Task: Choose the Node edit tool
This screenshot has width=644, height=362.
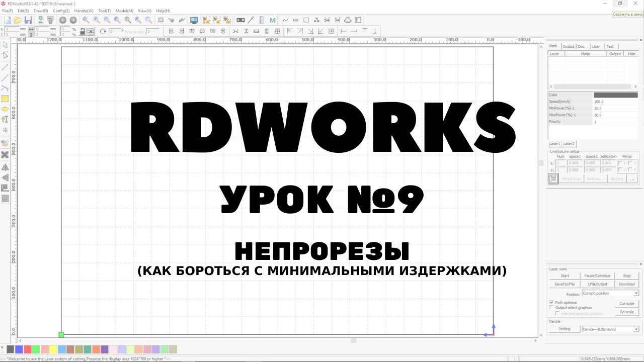Action: pyautogui.click(x=6, y=56)
